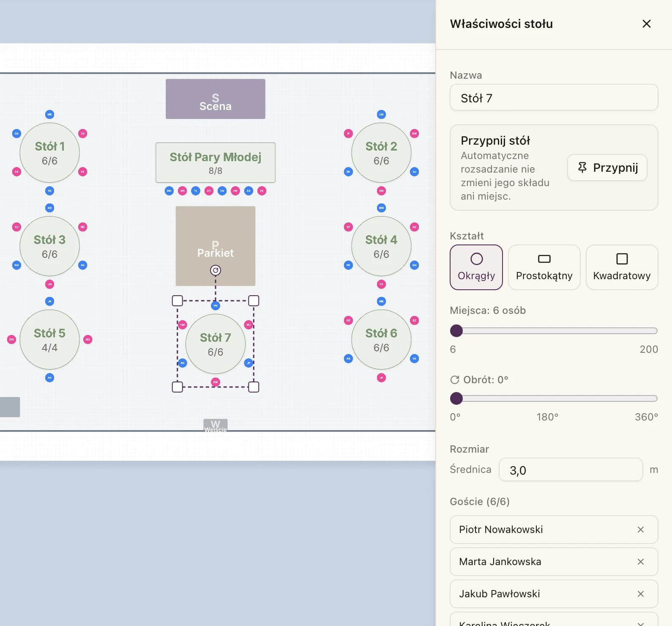Select DW guest seat at Stół 5

pyautogui.click(x=11, y=339)
